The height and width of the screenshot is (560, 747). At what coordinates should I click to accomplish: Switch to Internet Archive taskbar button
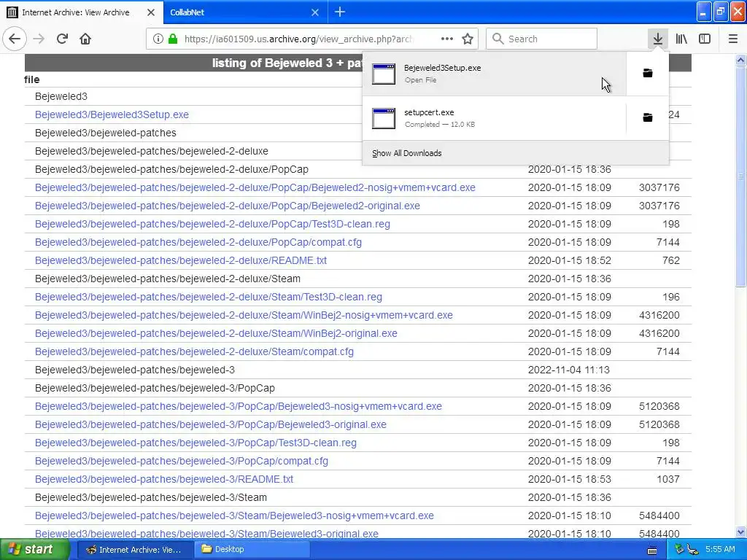pyautogui.click(x=135, y=550)
